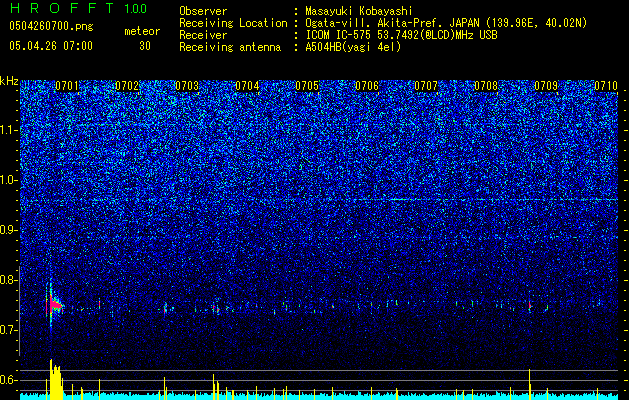This screenshot has width=629, height=400.
Task: Click the 0702 time marker
Action: 127,86
